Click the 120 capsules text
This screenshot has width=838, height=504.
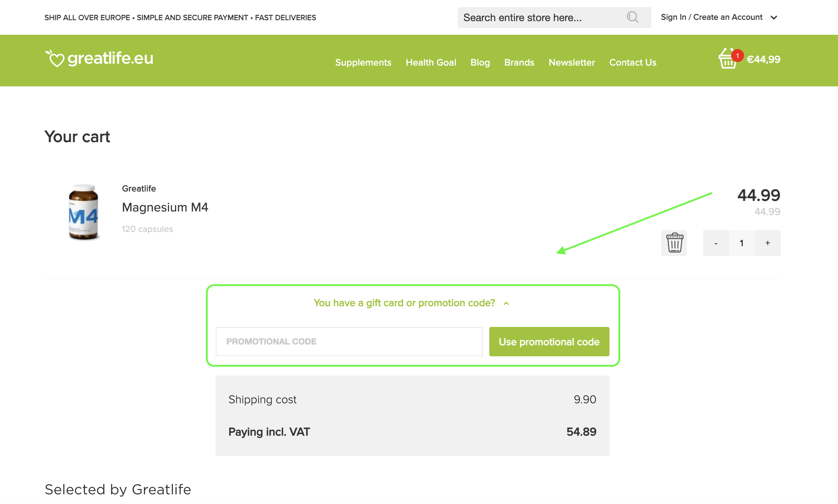coord(147,229)
